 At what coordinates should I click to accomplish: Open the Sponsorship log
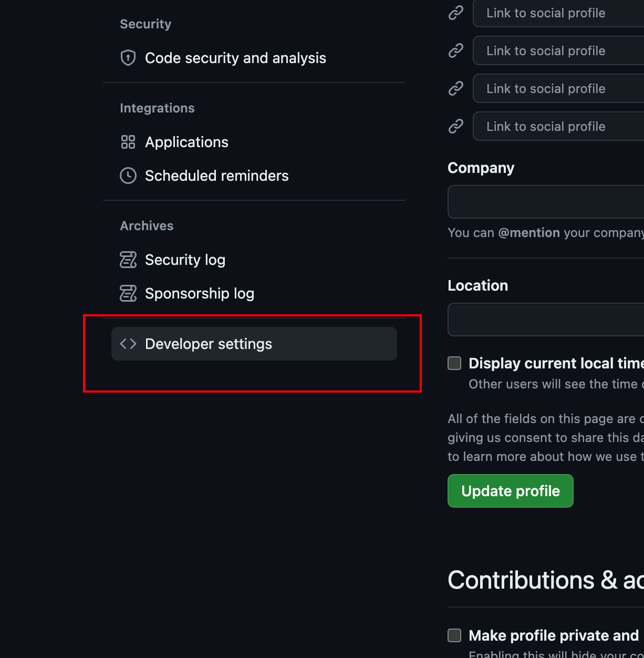199,293
